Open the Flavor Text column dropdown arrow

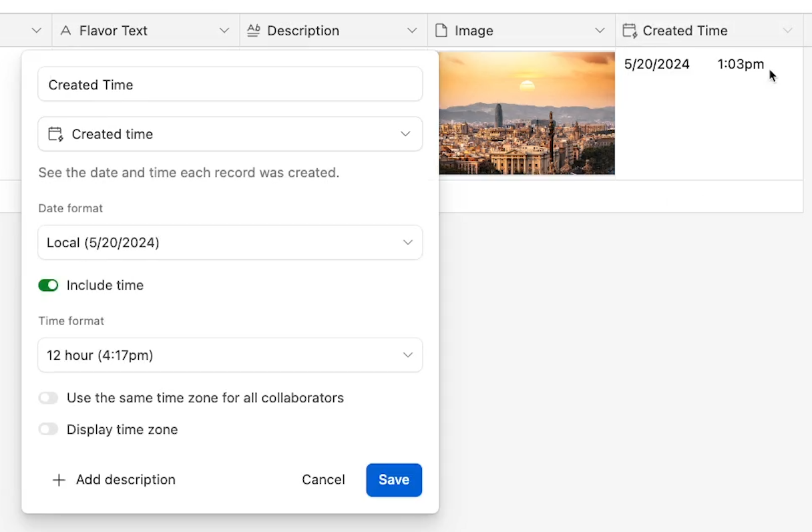224,31
